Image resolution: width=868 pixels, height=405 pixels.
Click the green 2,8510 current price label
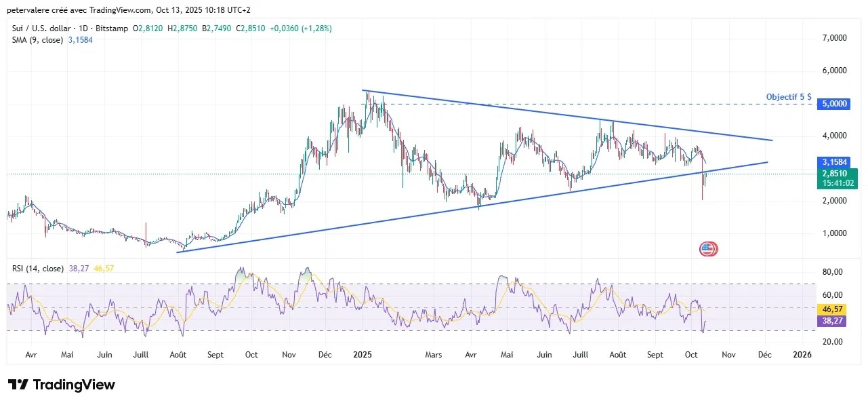point(833,173)
